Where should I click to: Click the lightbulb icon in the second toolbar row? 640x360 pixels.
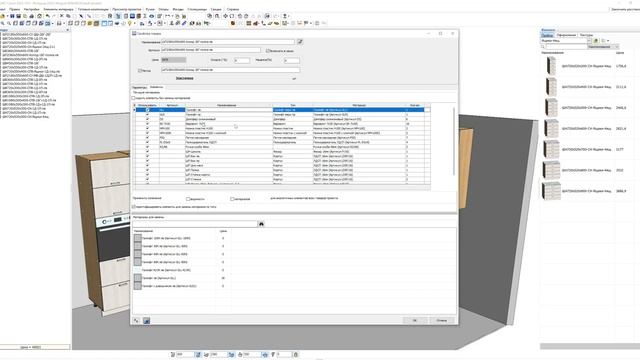(130, 23)
